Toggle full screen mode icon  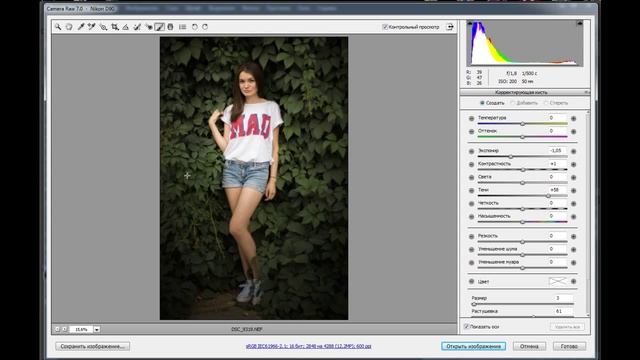(449, 27)
